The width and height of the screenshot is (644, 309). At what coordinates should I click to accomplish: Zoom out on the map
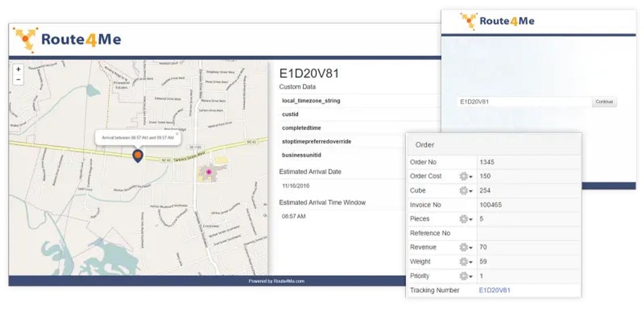point(18,80)
